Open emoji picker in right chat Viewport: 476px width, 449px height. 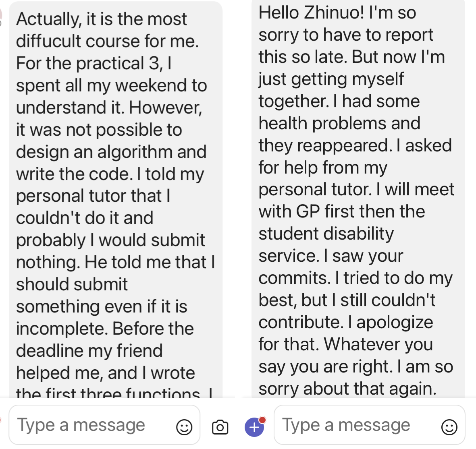tap(449, 427)
